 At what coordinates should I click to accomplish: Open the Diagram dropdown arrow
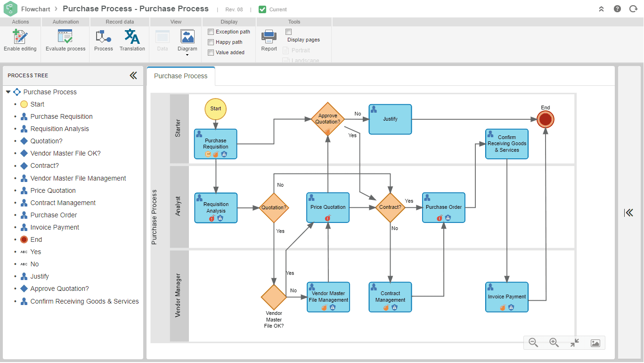click(x=187, y=55)
